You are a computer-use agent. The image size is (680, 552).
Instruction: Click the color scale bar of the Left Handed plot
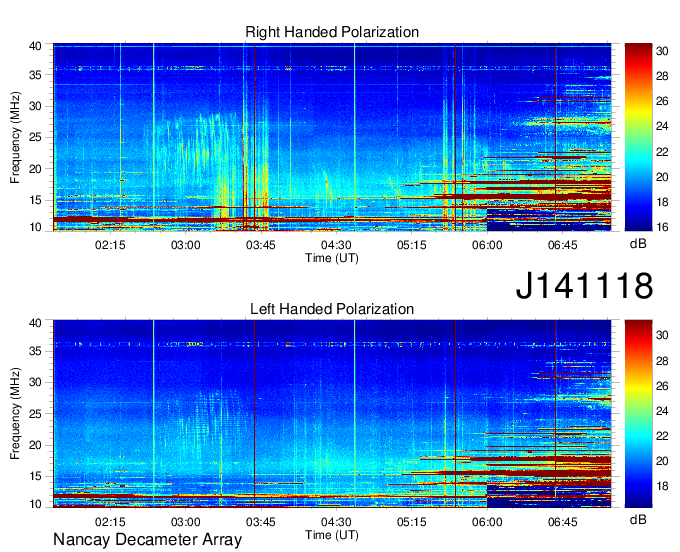coord(638,414)
